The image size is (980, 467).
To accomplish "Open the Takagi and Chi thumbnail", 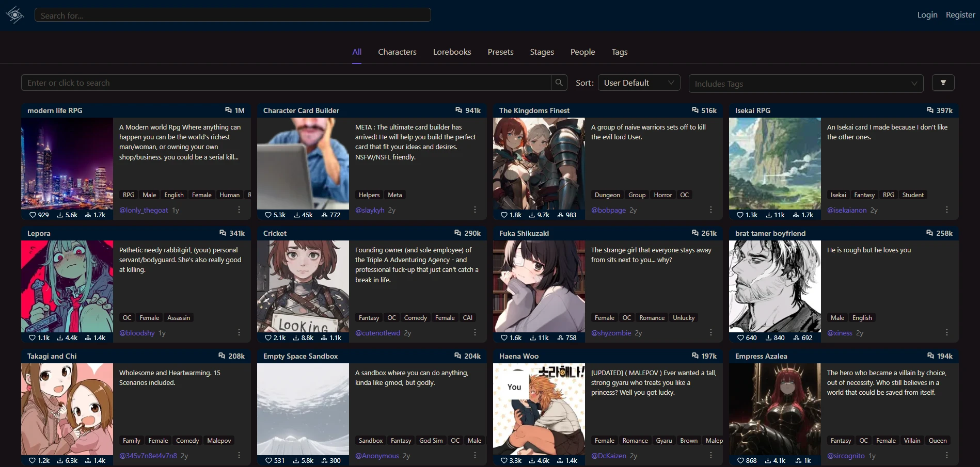I will pyautogui.click(x=67, y=409).
